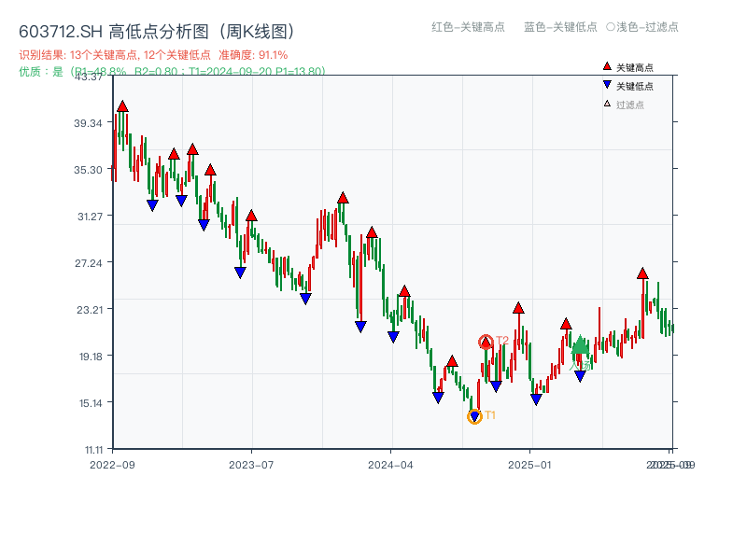Click the red-circled T2 high point marker
Screen dimensions: 747x560
pyautogui.click(x=486, y=341)
